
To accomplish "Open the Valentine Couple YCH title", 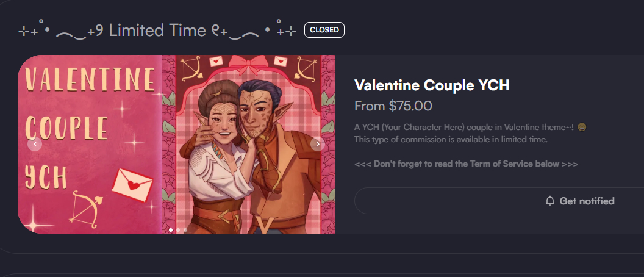I will [x=432, y=85].
